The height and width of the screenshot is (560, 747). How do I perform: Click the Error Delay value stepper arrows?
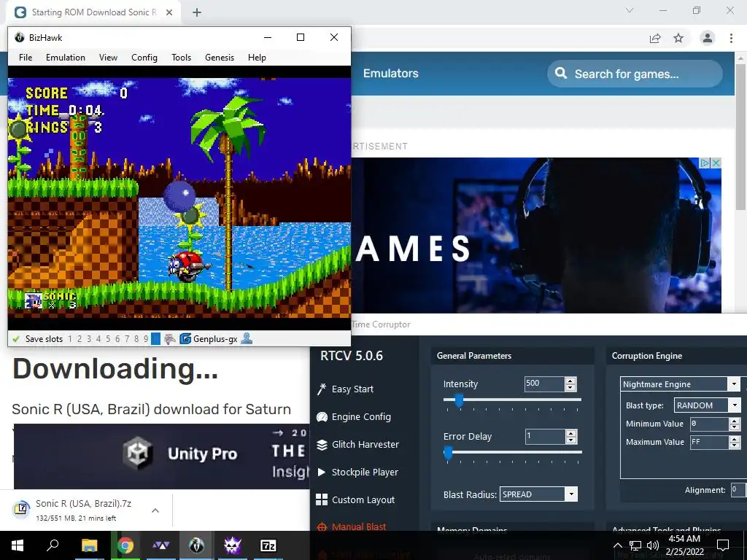click(570, 436)
